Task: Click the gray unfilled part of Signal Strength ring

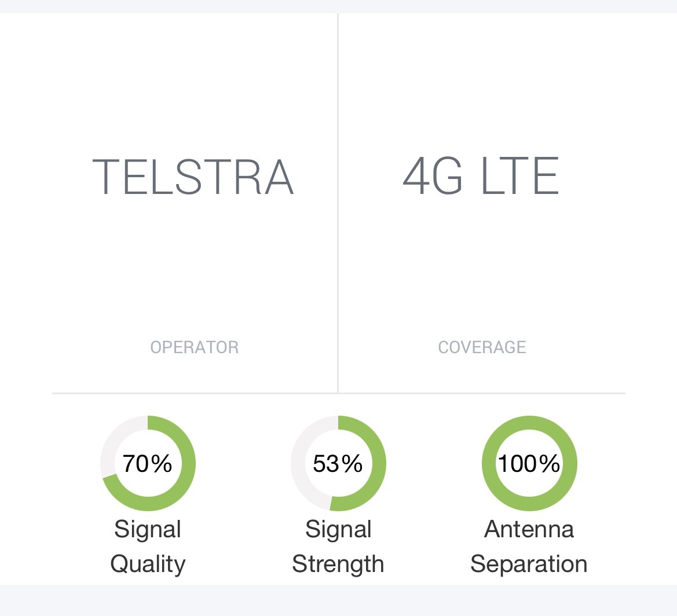Action: 299,463
